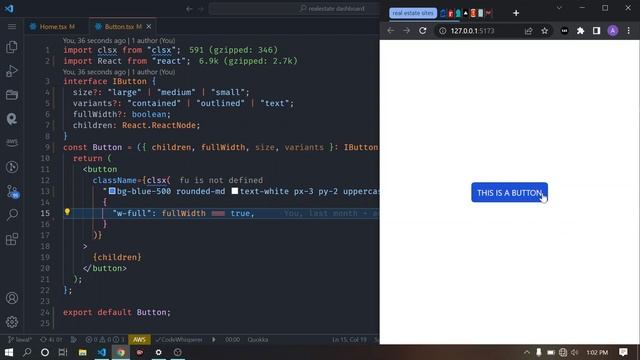Open the settings gear app on taskbar
The width and height of the screenshot is (640, 360).
click(158, 352)
